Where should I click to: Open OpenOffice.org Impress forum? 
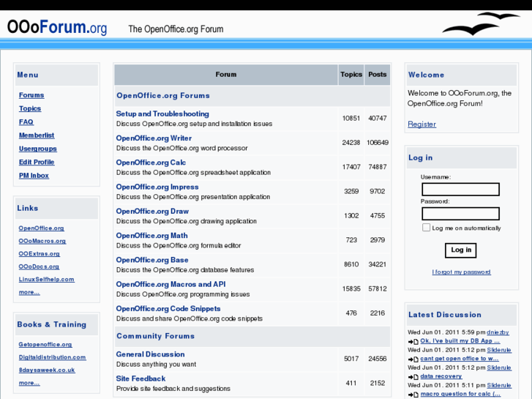click(157, 187)
